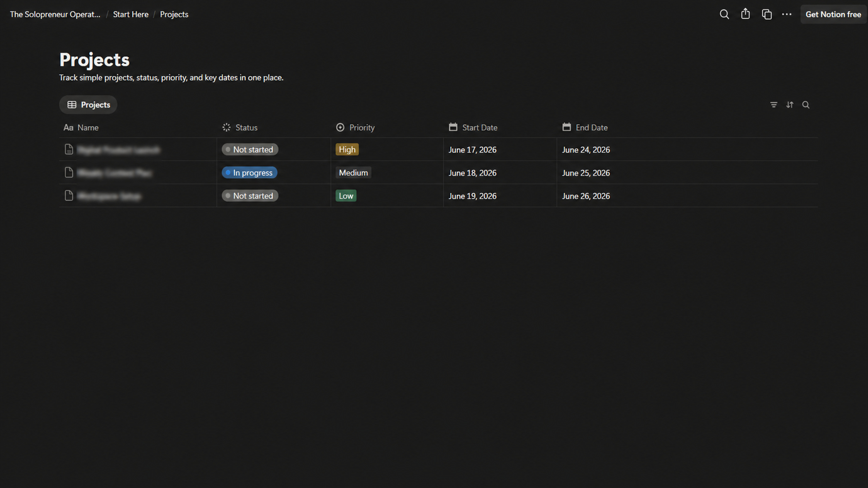Open the search icon in top bar
Viewport: 868px width, 488px height.
[x=724, y=14]
